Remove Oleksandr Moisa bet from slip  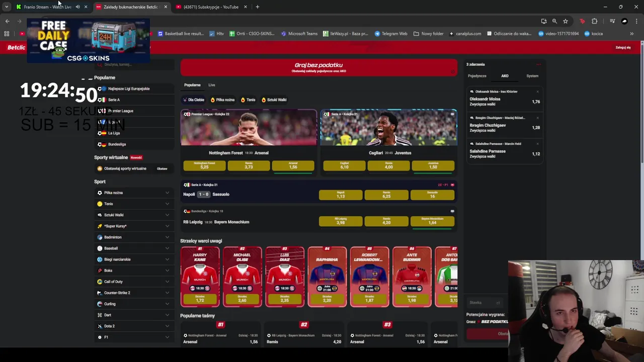(x=537, y=92)
